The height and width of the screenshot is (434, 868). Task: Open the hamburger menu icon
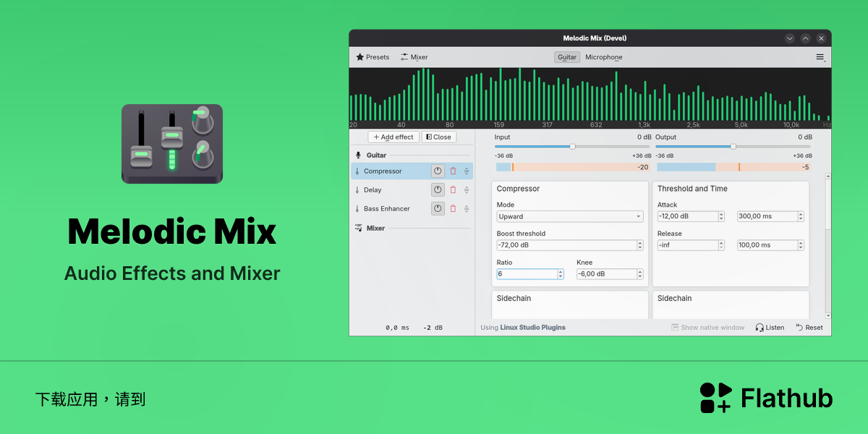click(x=820, y=57)
